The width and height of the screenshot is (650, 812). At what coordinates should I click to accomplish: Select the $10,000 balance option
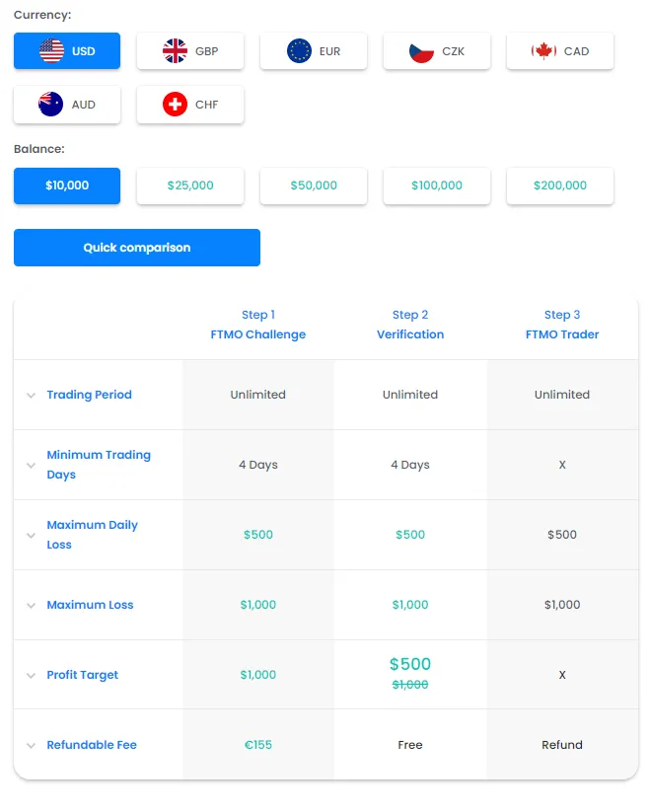(67, 185)
